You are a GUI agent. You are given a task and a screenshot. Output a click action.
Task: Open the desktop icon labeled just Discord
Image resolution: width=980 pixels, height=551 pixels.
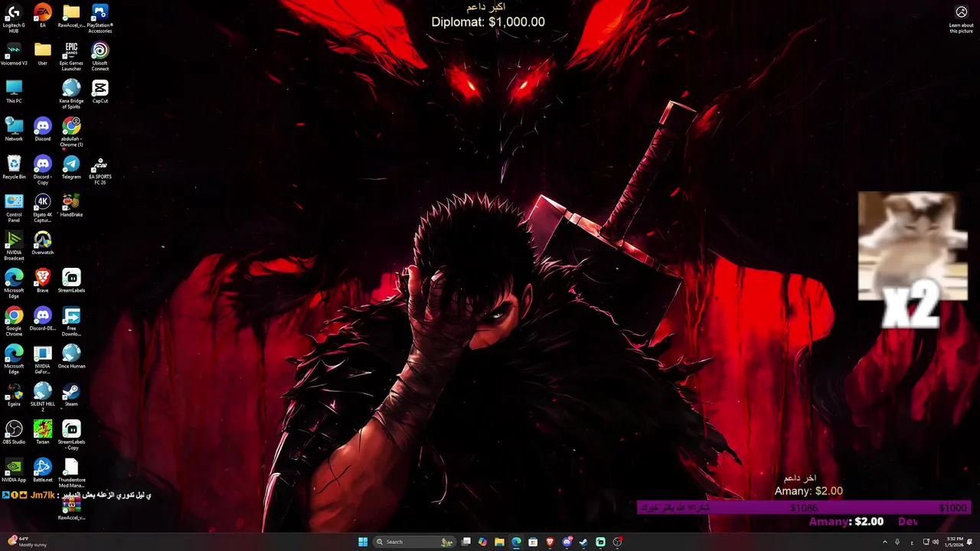[x=43, y=129]
